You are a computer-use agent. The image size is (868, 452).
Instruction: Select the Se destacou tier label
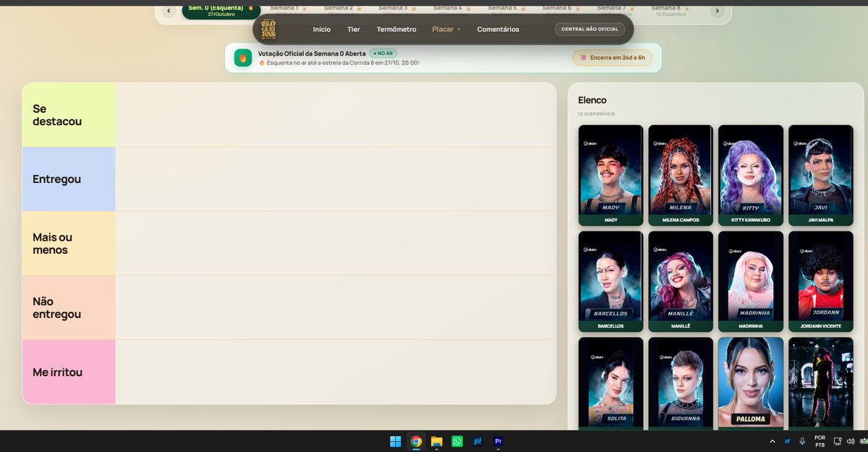pos(69,115)
